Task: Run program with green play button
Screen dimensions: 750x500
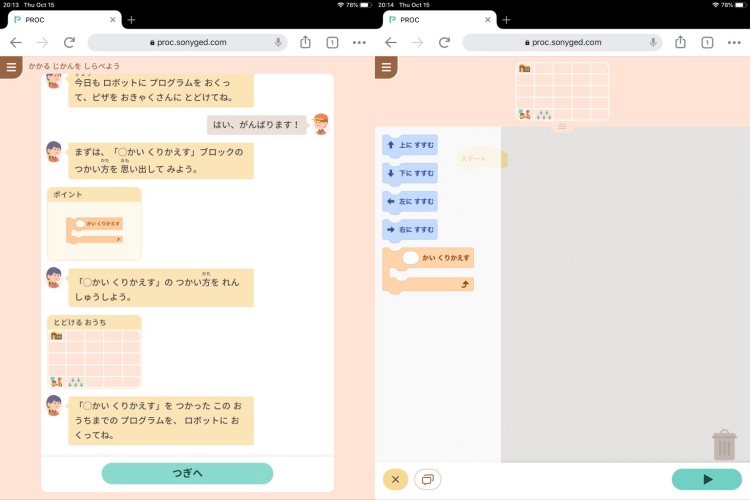Action: click(706, 479)
